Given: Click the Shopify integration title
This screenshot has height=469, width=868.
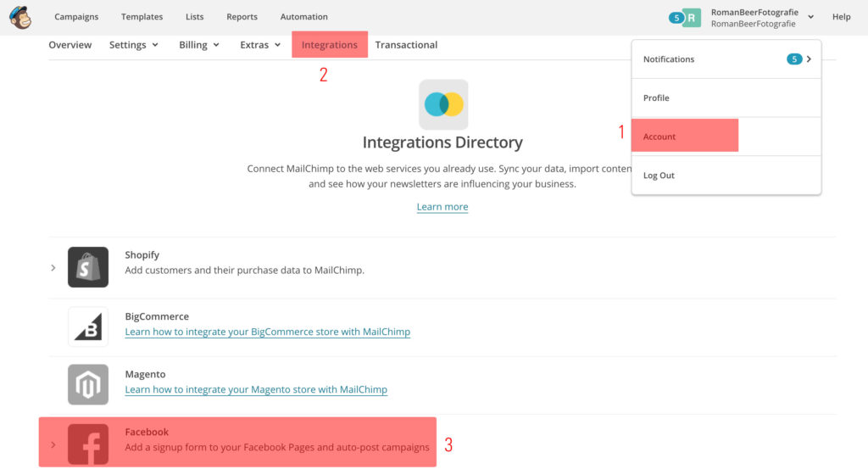Looking at the screenshot, I should [x=142, y=254].
